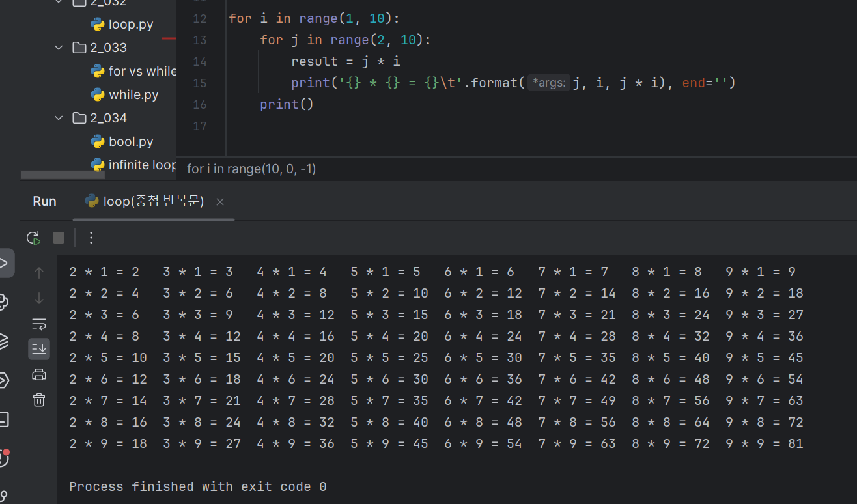Click the '*args:' inlay hint

548,83
